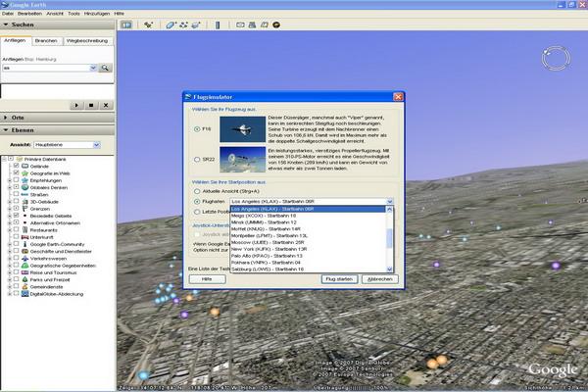Expand the Restaurants tree node
The image size is (588, 392).
[10, 230]
